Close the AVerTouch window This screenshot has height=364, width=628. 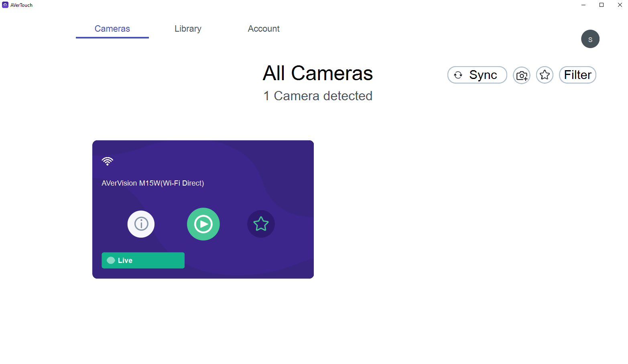pyautogui.click(x=620, y=5)
